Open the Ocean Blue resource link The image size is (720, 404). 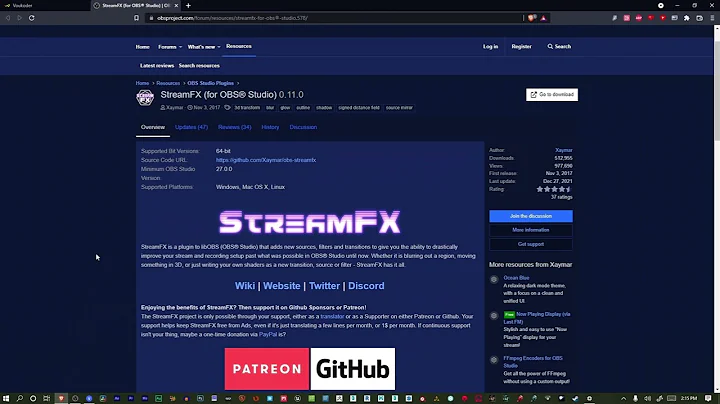(516, 278)
